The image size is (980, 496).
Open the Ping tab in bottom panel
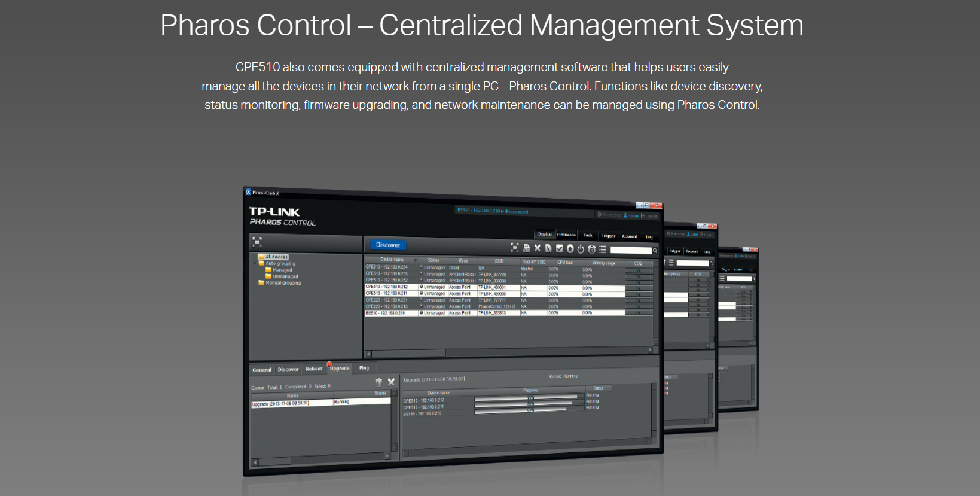coord(364,368)
